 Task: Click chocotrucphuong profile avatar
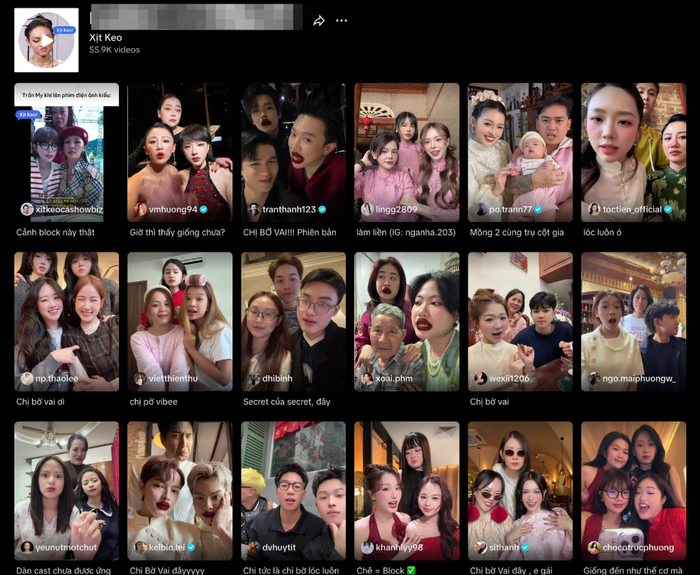click(x=594, y=548)
